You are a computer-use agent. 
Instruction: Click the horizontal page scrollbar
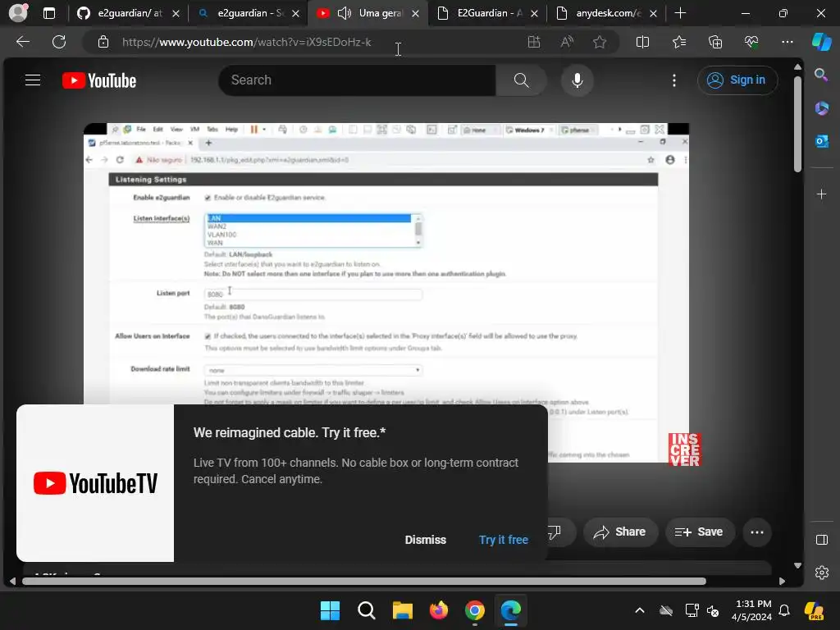(363, 582)
